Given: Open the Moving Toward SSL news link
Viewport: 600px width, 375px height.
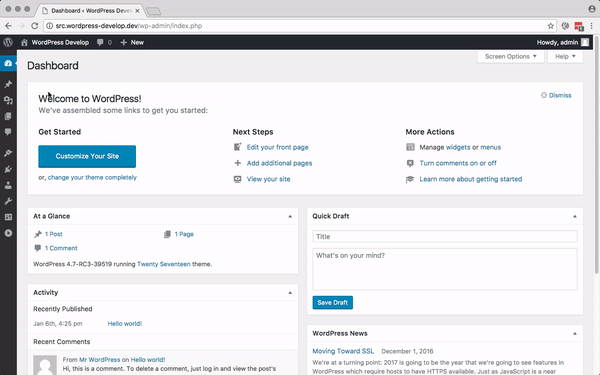Looking at the screenshot, I should (343, 351).
